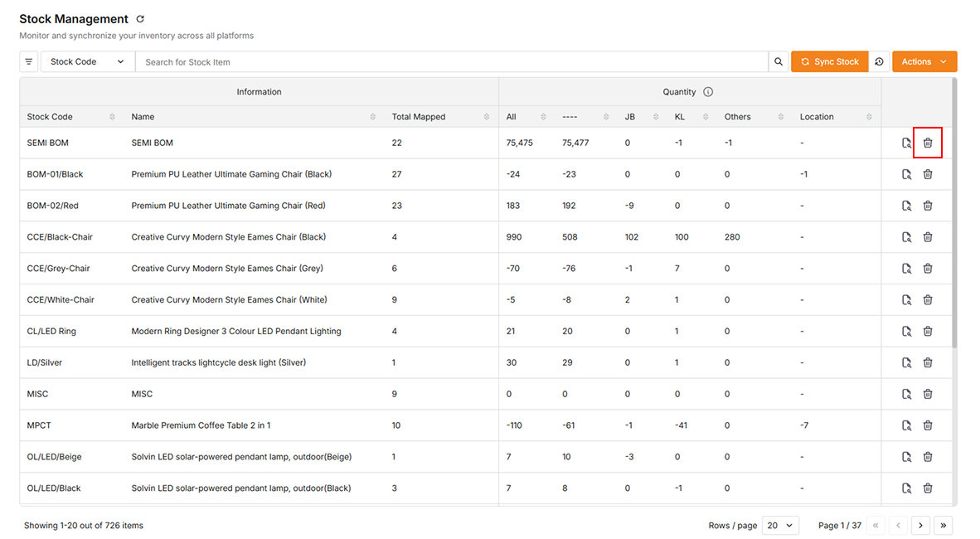Click the Sync Stock button

[829, 62]
